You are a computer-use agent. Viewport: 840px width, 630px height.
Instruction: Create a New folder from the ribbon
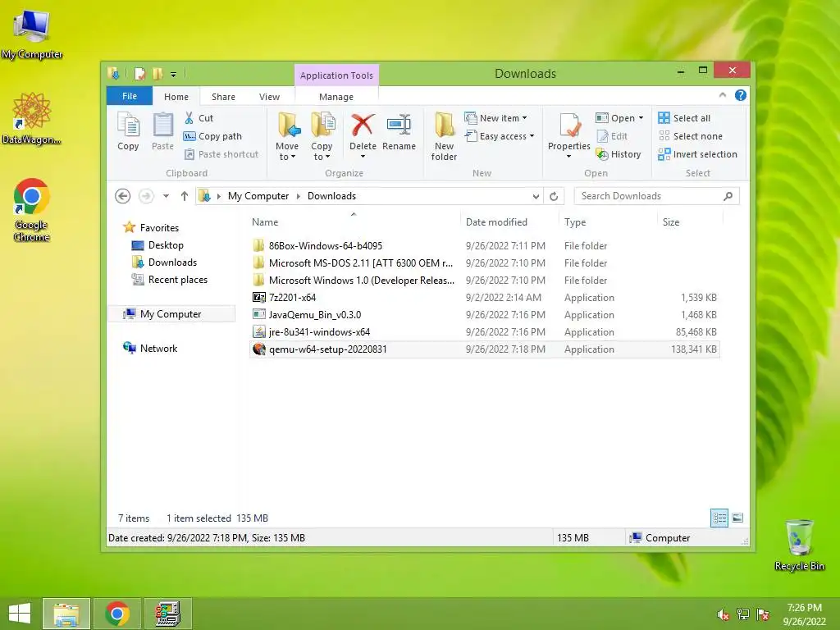[x=444, y=137]
